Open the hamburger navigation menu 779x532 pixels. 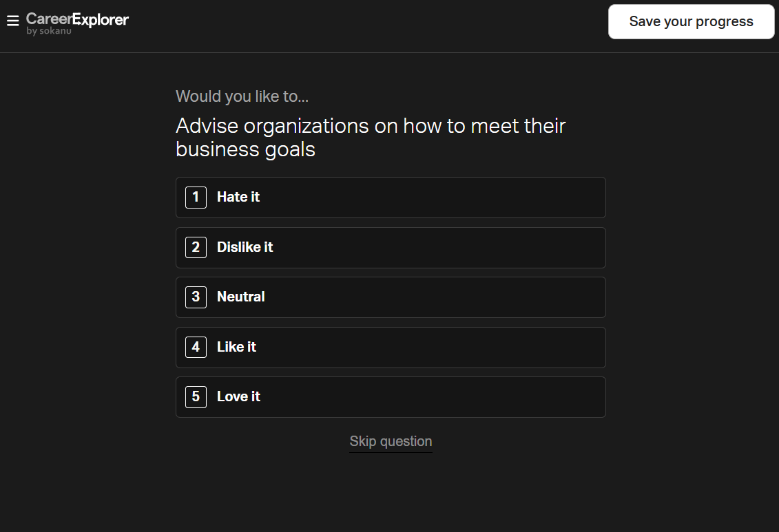pos(12,21)
